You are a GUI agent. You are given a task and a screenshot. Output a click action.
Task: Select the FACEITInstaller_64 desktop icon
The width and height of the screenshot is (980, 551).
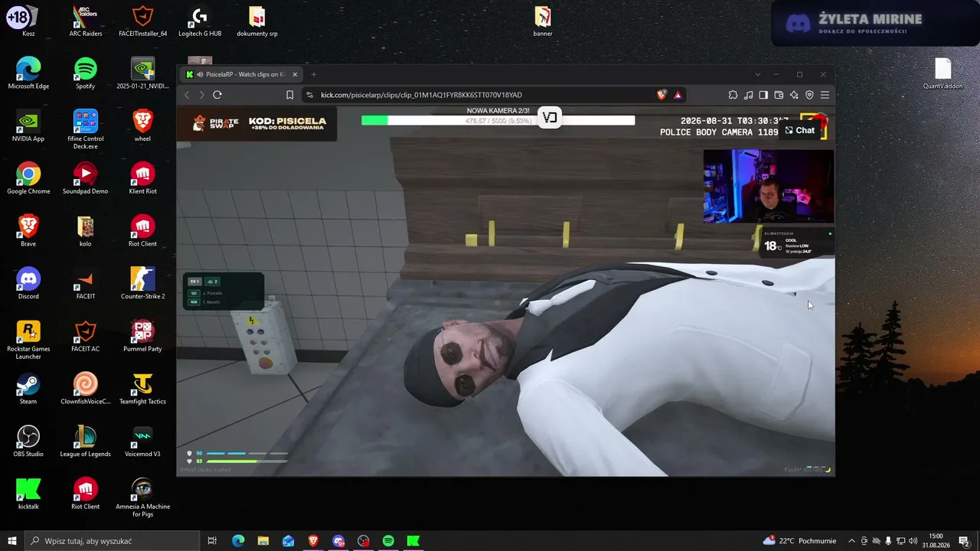point(142,21)
